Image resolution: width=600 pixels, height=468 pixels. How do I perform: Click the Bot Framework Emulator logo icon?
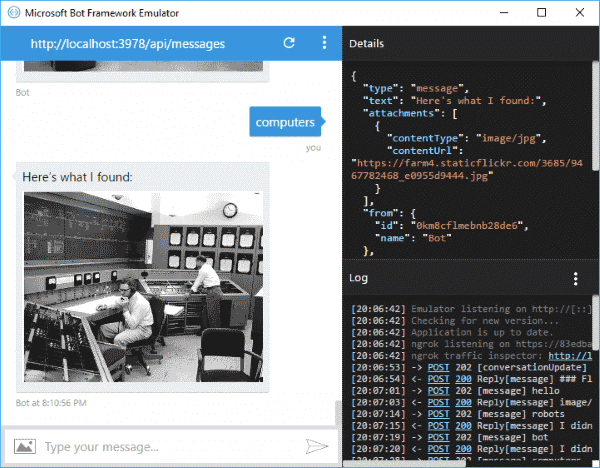(14, 13)
